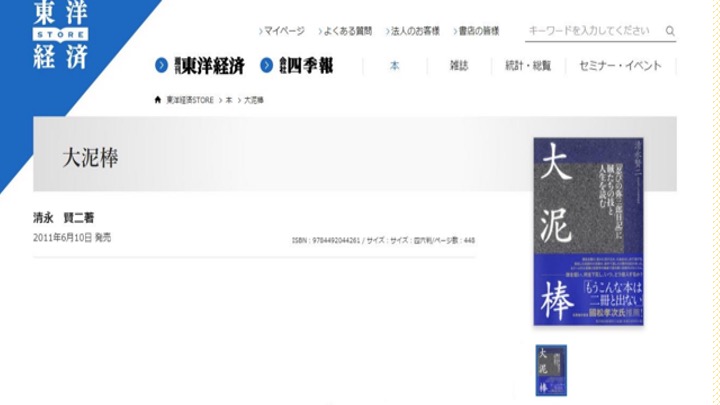Viewport: 720px width, 405px height.
Task: Click the ISBN details line
Action: point(383,240)
